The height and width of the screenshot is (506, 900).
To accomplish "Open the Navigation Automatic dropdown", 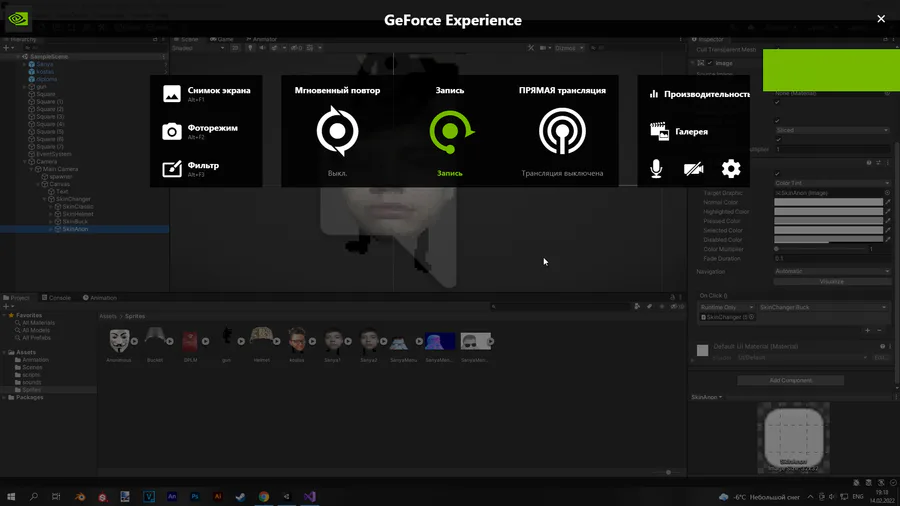I will tap(832, 271).
